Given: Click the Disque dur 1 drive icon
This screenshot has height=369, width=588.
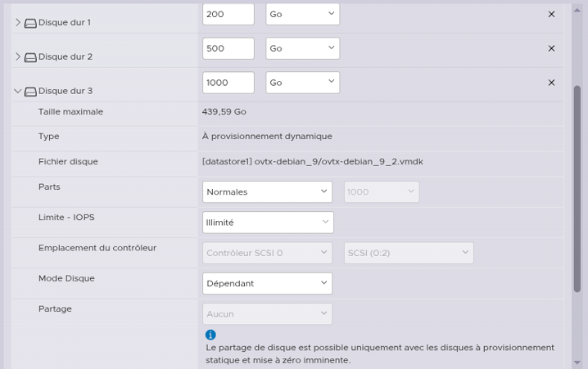Looking at the screenshot, I should tap(30, 23).
